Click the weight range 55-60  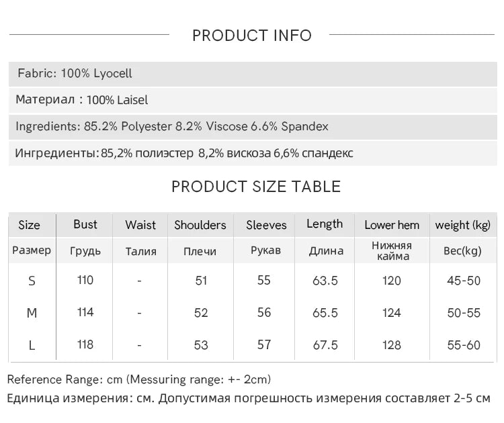464,345
